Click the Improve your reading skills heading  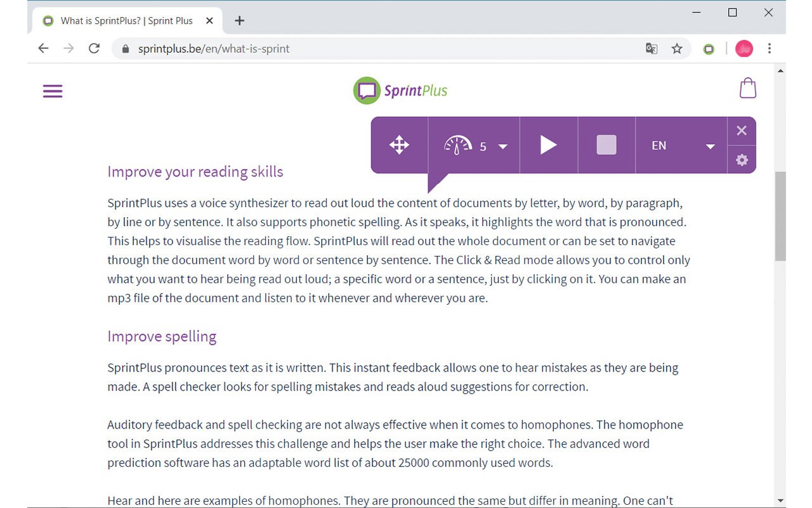195,171
